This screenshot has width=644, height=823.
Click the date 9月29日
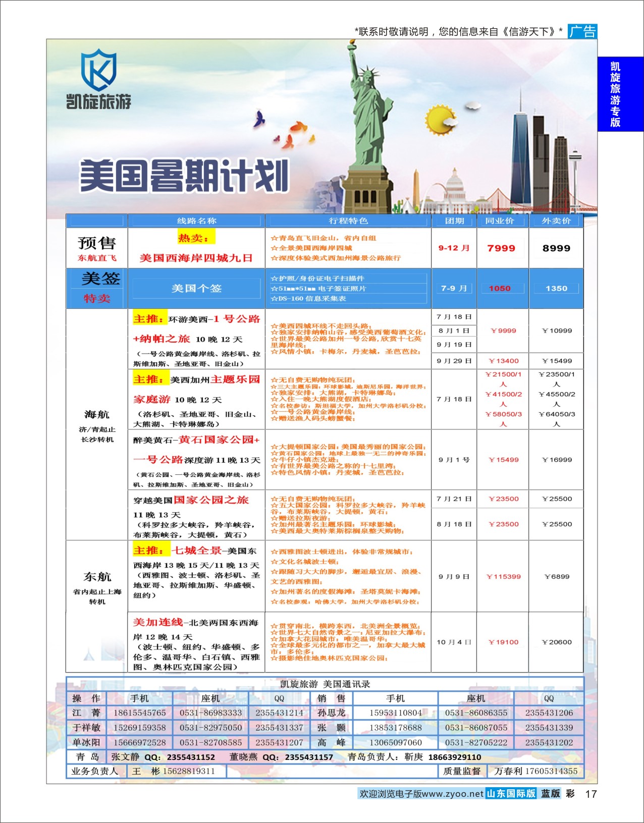point(454,361)
